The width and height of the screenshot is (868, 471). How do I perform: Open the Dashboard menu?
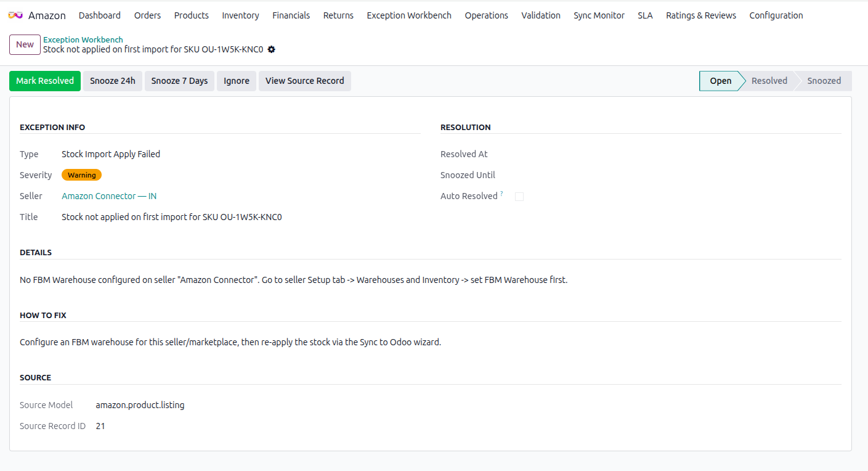pos(100,15)
